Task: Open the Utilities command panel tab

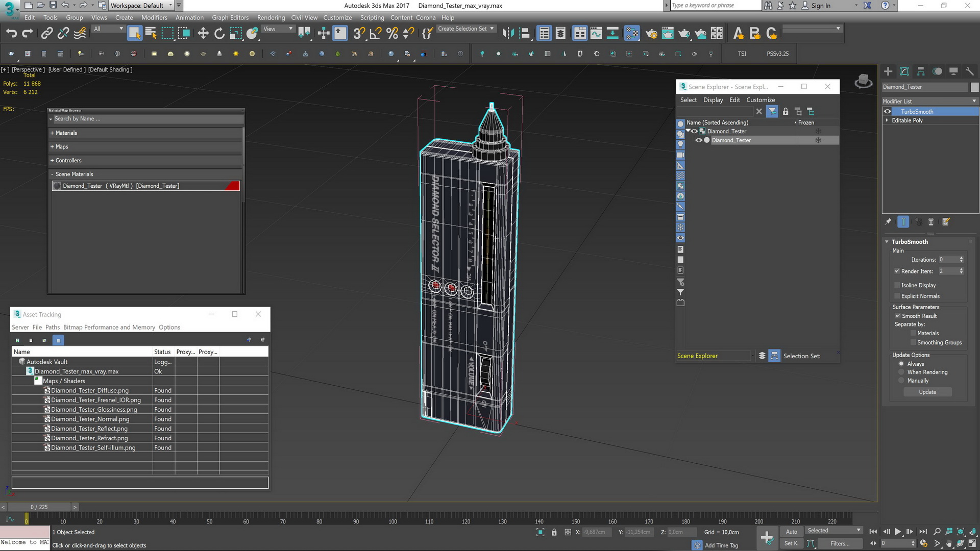Action: tap(970, 71)
